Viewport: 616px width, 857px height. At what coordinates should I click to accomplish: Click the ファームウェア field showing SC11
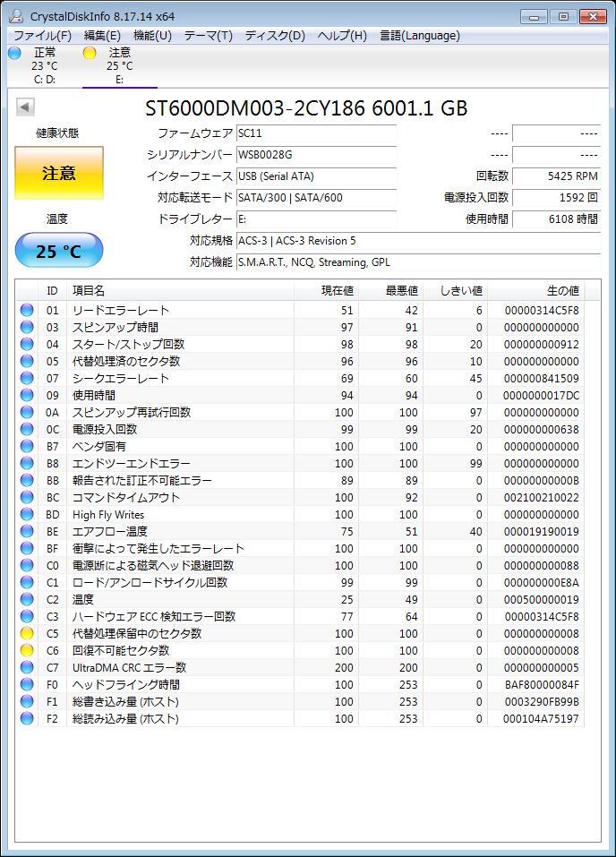point(316,133)
